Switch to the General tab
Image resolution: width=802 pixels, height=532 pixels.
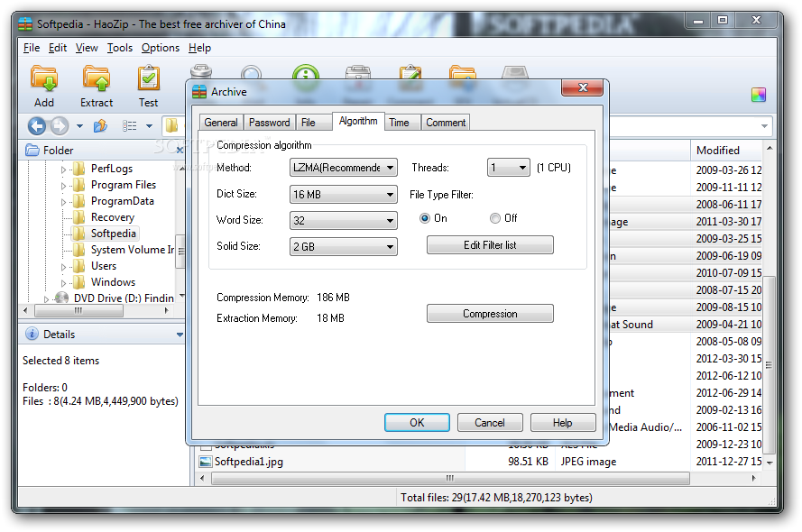(x=221, y=123)
